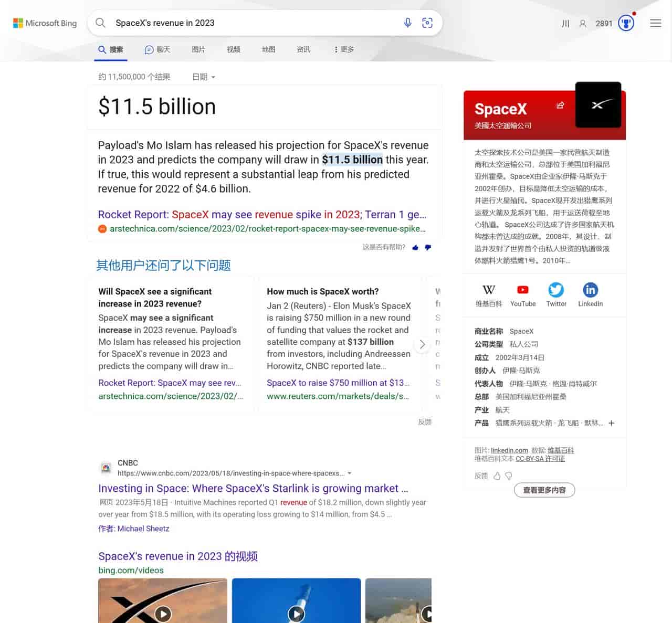
Task: Start a voice search with the microphone icon
Action: click(408, 23)
